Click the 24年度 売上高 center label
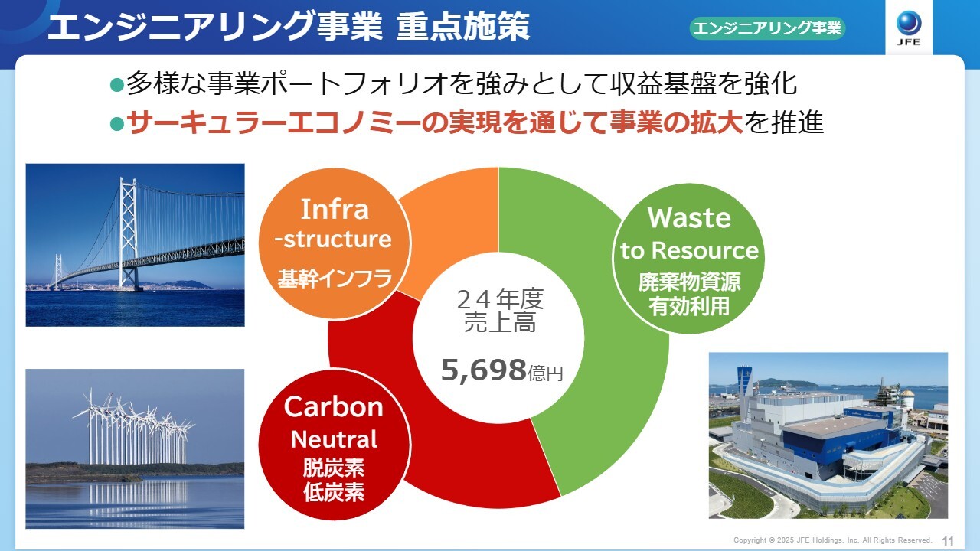This screenshot has width=980, height=551. click(x=499, y=311)
